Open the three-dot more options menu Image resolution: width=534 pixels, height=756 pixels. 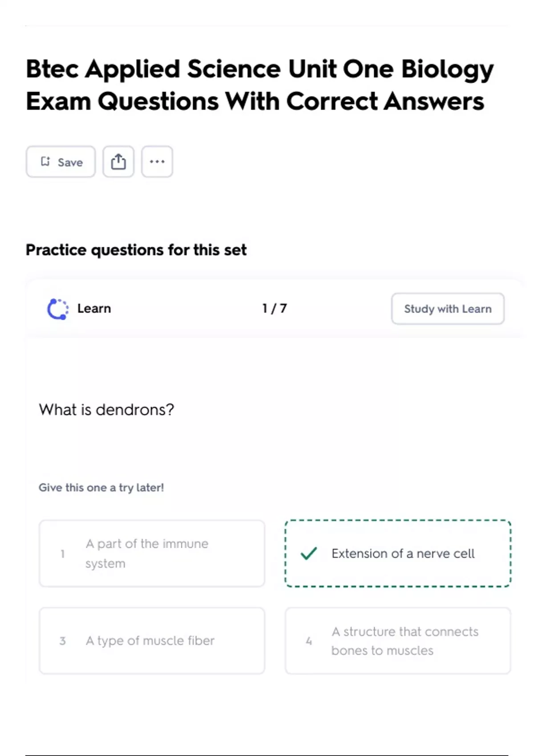pyautogui.click(x=157, y=162)
